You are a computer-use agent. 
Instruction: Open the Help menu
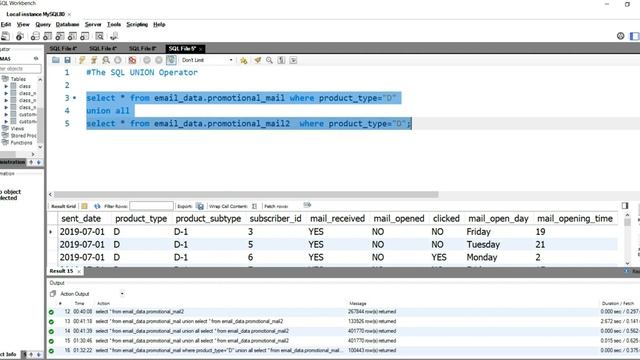pos(159,24)
